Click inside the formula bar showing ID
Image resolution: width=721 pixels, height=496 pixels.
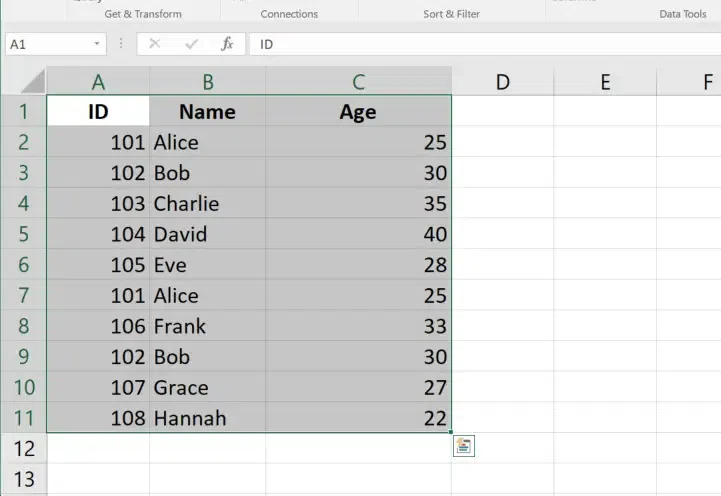pyautogui.click(x=480, y=44)
